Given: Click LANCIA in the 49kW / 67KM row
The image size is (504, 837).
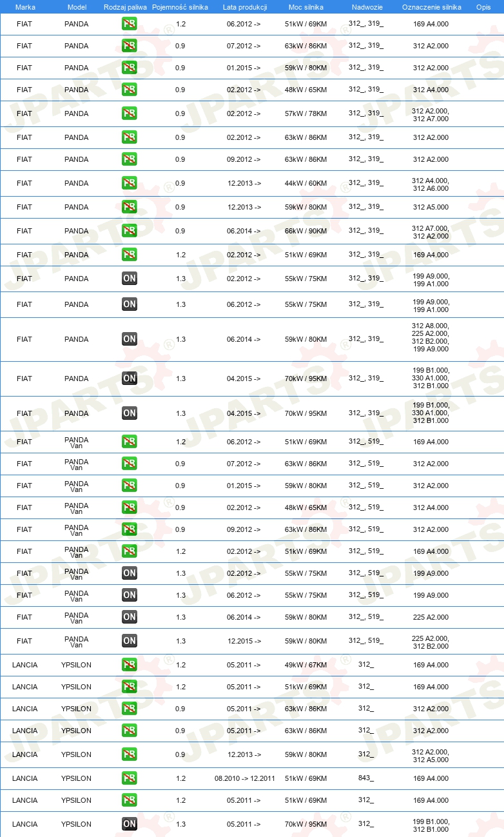Looking at the screenshot, I should coord(24,665).
